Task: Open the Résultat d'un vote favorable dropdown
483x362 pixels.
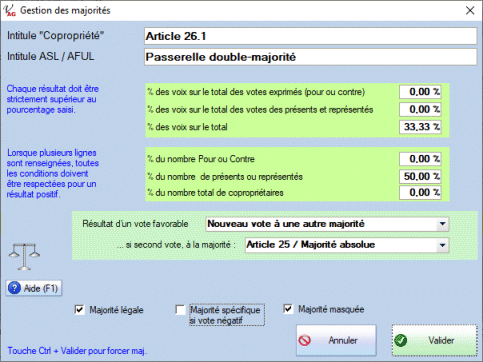Action: (442, 224)
